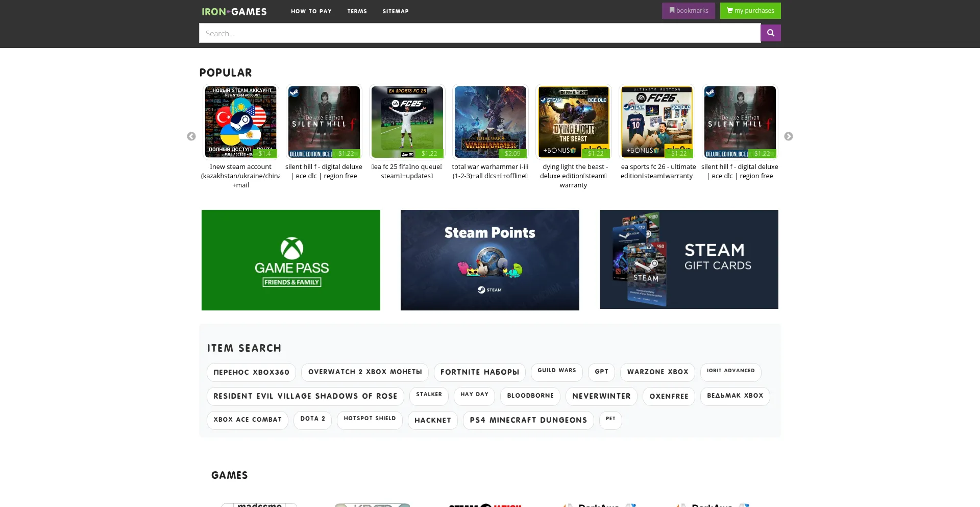
Task: Open the Steam Points banner
Action: tap(490, 260)
